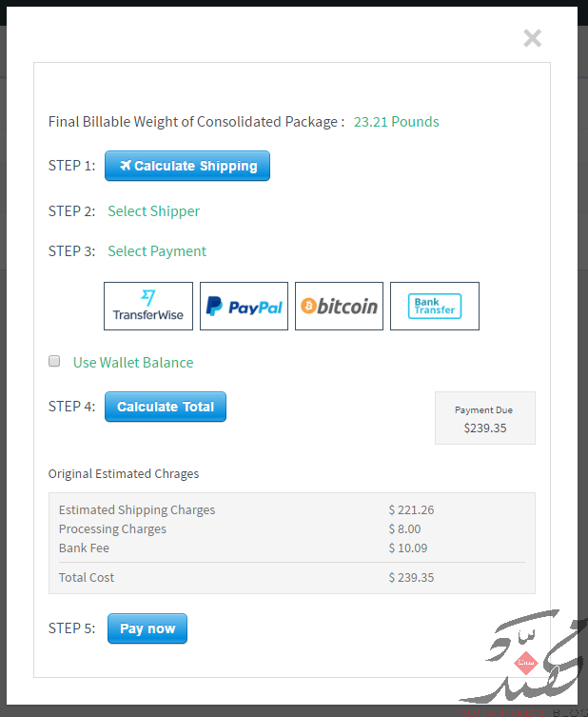Expand Select Payment section

click(x=157, y=251)
